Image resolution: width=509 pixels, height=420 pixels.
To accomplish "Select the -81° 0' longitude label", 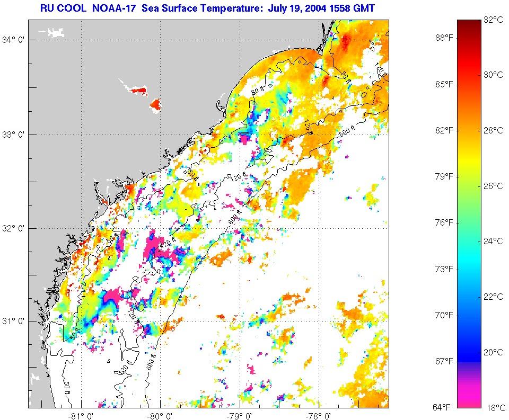I will [81, 415].
